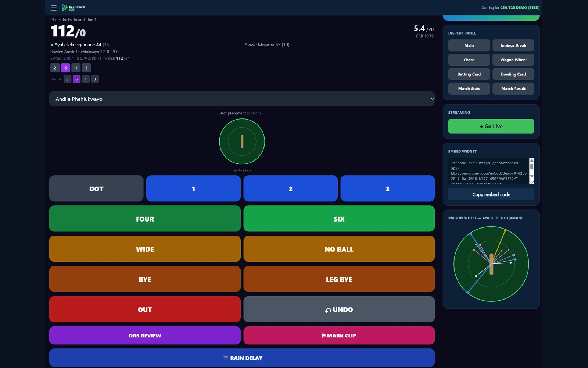Mark a clip with flag button

click(x=339, y=335)
